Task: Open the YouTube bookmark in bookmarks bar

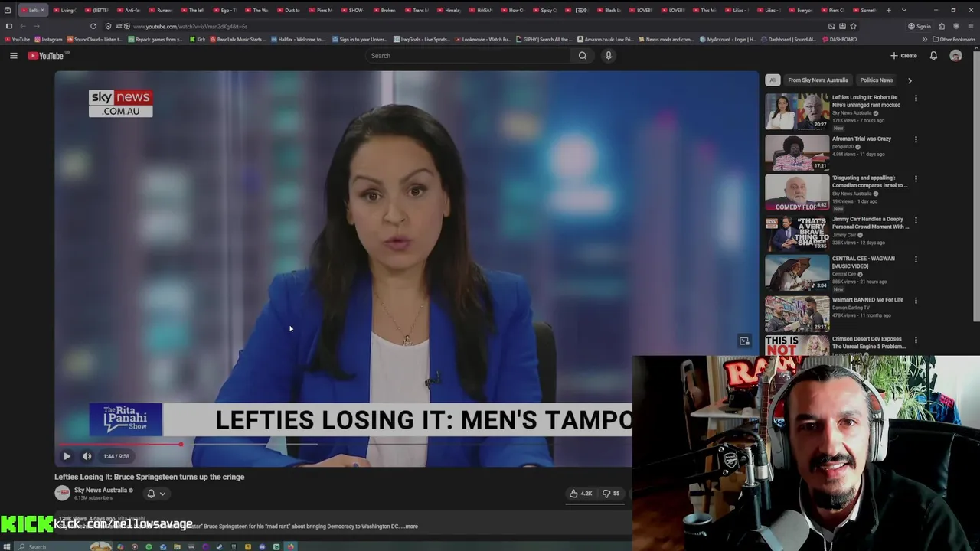Action: tap(17, 39)
